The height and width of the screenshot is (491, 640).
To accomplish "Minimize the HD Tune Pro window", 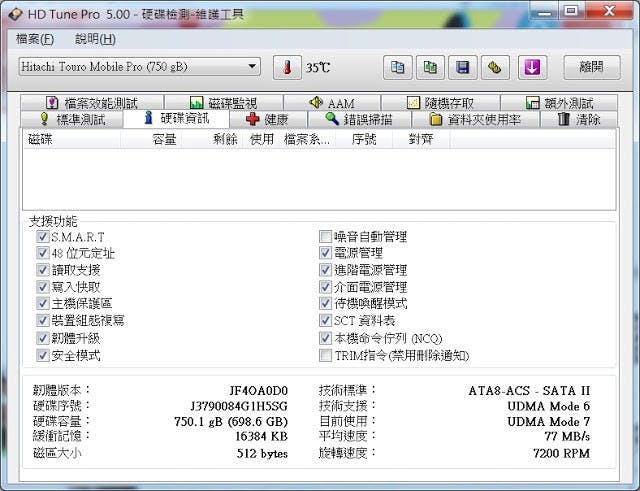I will [545, 11].
